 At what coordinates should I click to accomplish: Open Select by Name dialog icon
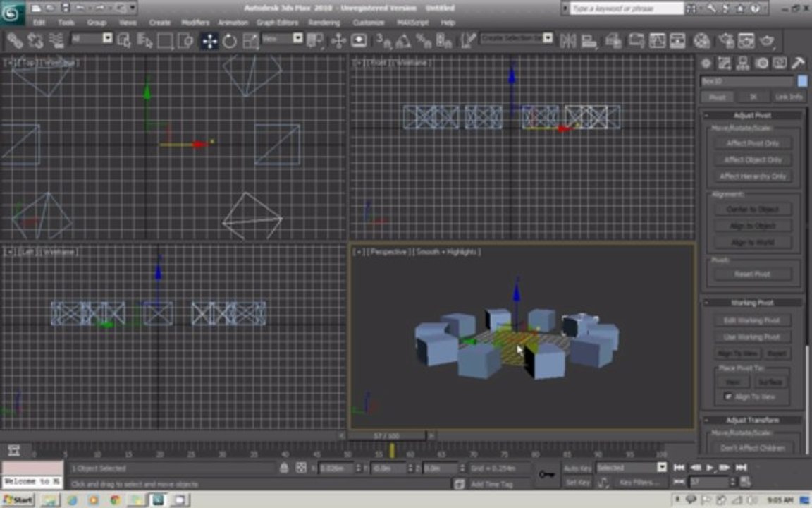click(145, 40)
